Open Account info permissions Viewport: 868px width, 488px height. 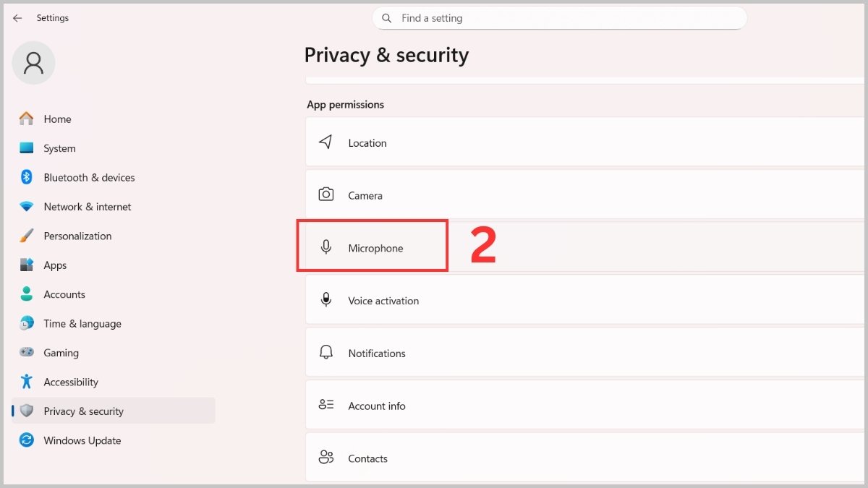click(377, 406)
